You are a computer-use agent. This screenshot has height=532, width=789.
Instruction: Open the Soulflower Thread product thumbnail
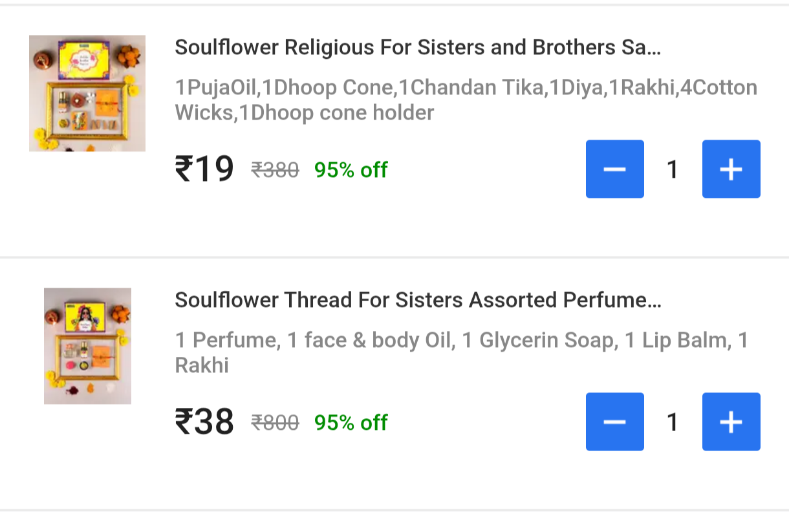coord(87,346)
